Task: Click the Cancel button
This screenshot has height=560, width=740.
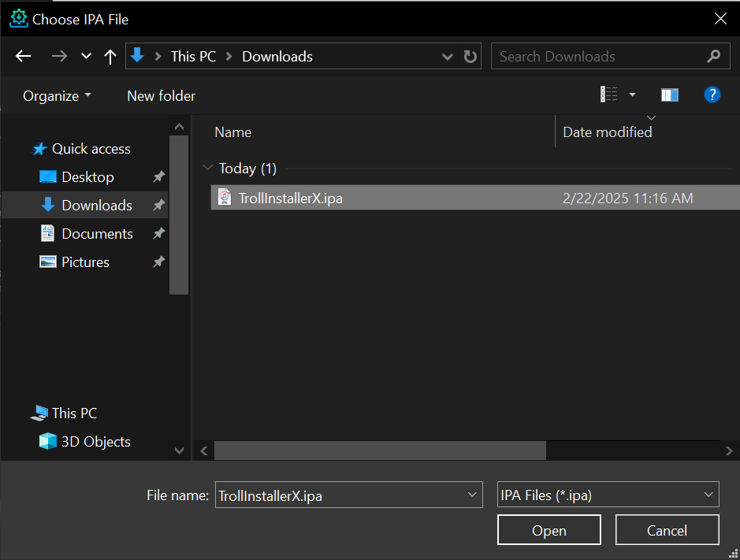Action: (x=667, y=530)
